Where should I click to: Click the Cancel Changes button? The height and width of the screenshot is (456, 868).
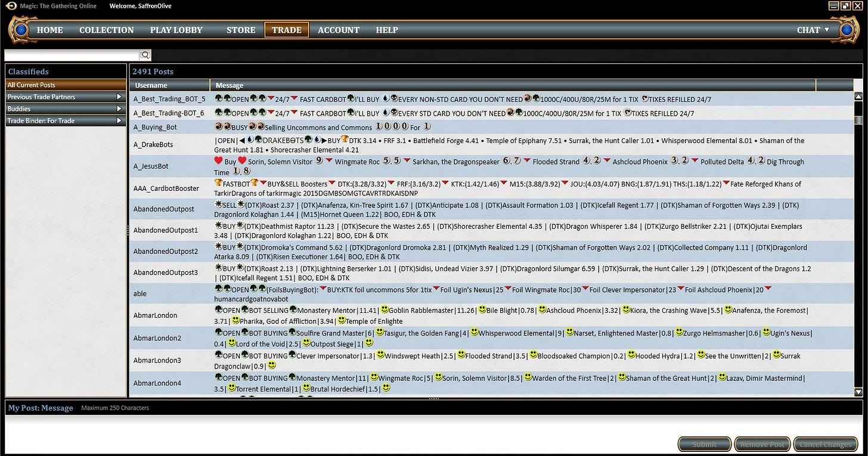tap(826, 444)
